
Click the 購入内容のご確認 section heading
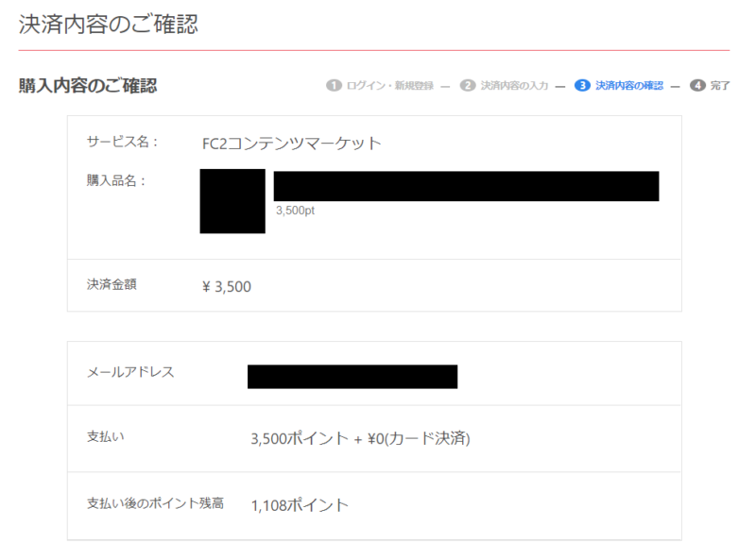88,86
